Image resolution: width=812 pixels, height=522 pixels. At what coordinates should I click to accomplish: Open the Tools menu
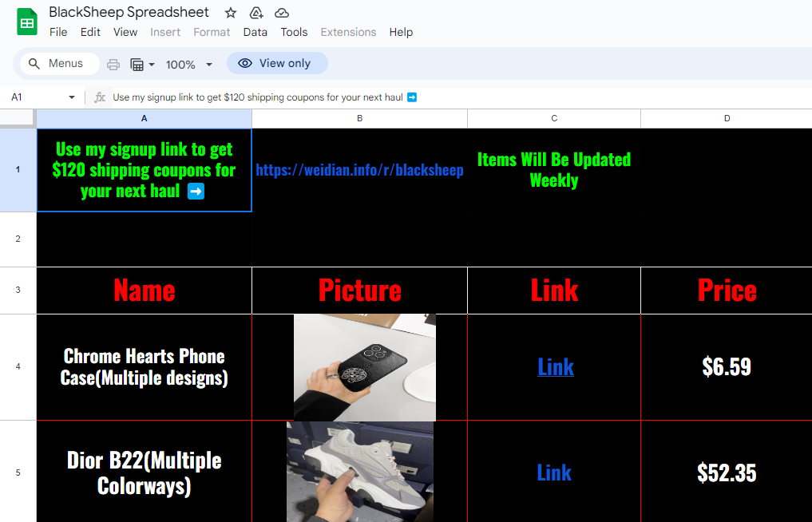294,32
